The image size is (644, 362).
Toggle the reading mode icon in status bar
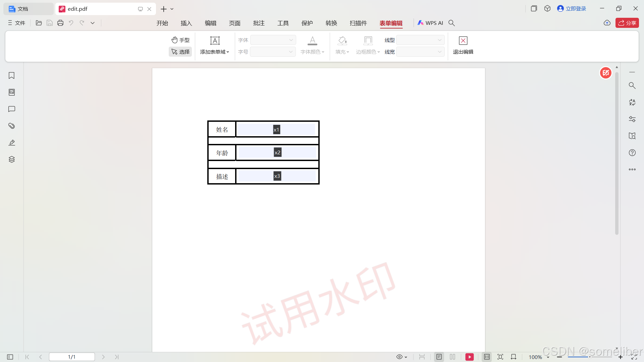(x=487, y=357)
